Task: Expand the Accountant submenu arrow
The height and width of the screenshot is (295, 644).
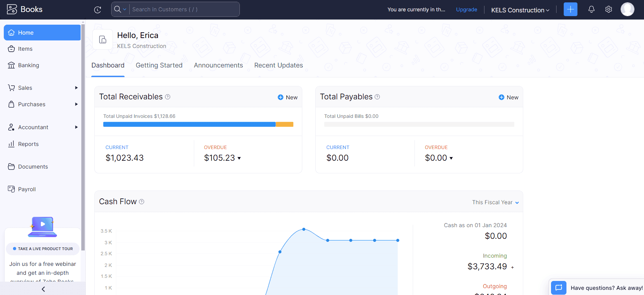Action: tap(77, 127)
